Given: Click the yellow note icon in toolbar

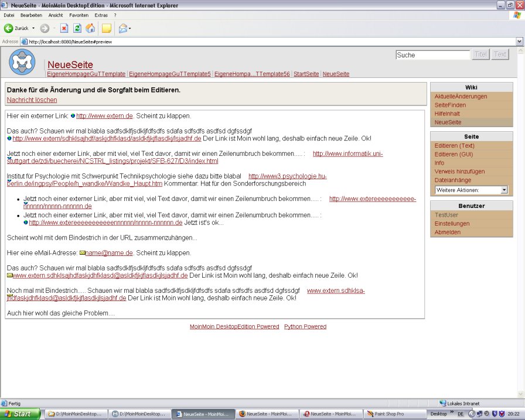Looking at the screenshot, I should [107, 28].
